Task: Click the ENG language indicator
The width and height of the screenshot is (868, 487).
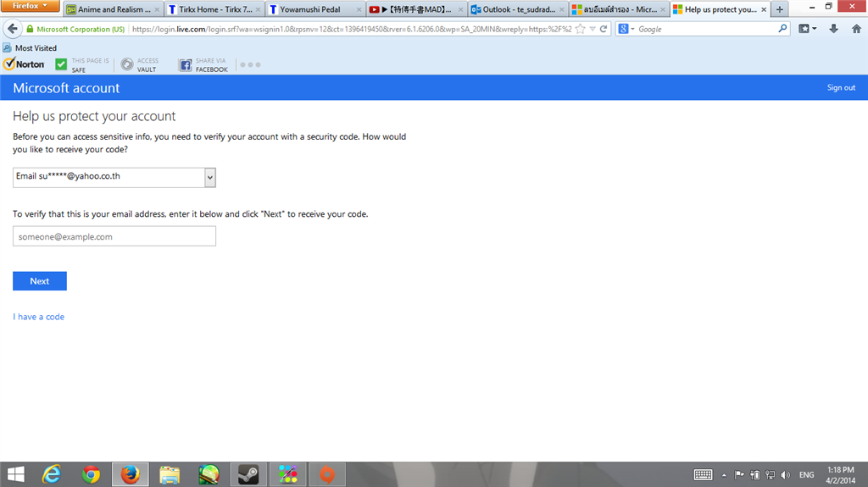Action: tap(807, 475)
